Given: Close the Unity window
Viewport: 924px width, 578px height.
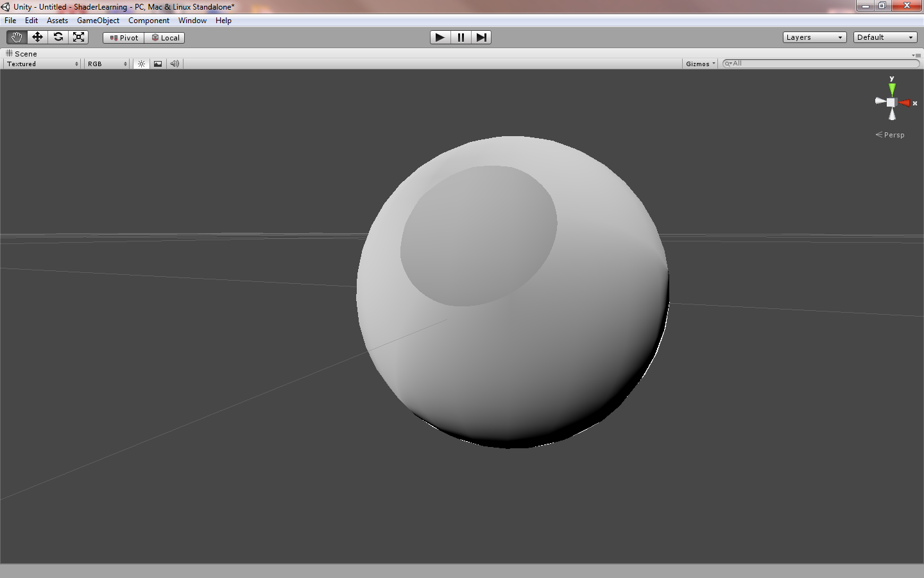Looking at the screenshot, I should tap(907, 6).
